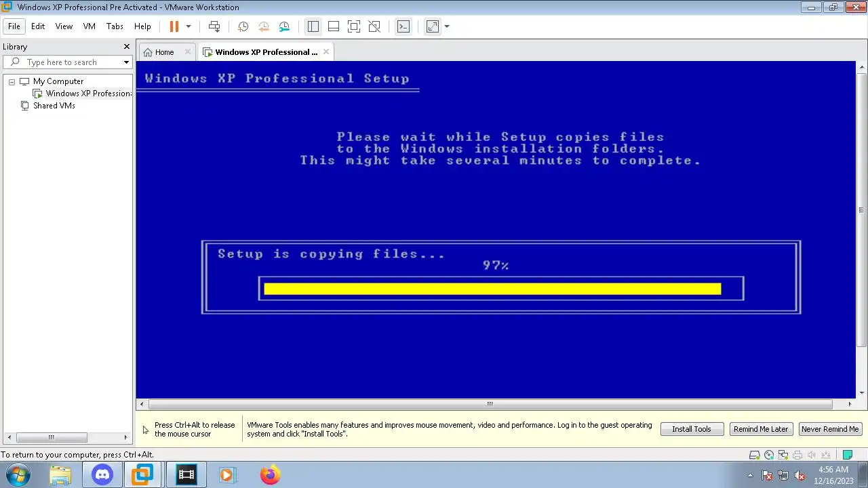This screenshot has width=868, height=488.
Task: Click the USB device status bar icon
Action: coord(826,455)
